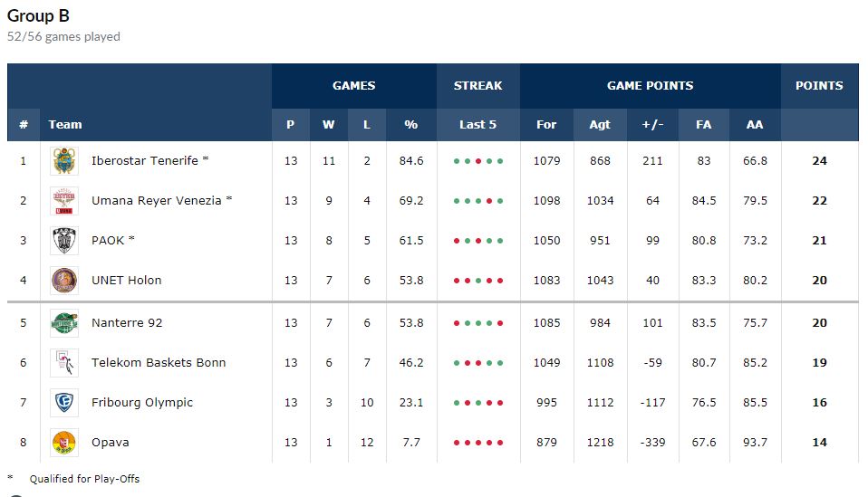Open the Iberostar Tenerife team link
This screenshot has height=497, width=868.
point(145,161)
